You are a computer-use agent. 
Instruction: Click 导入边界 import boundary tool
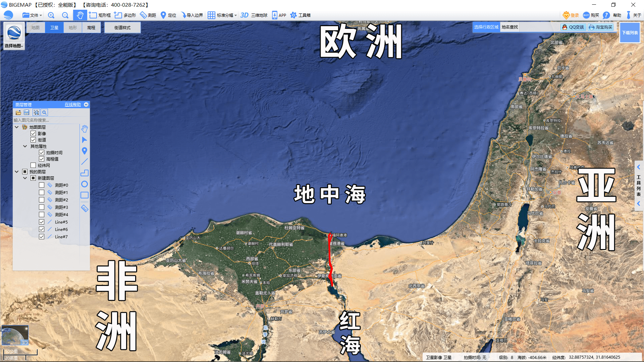pos(192,15)
